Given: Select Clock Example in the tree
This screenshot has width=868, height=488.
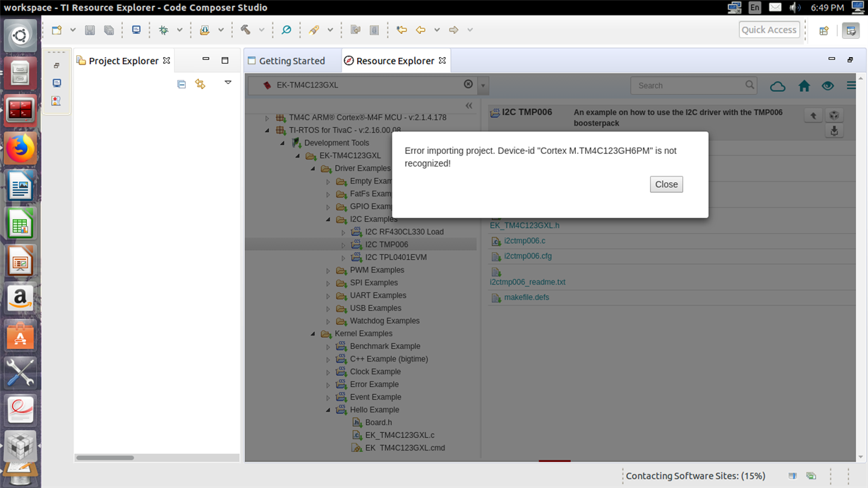Looking at the screenshot, I should 375,371.
